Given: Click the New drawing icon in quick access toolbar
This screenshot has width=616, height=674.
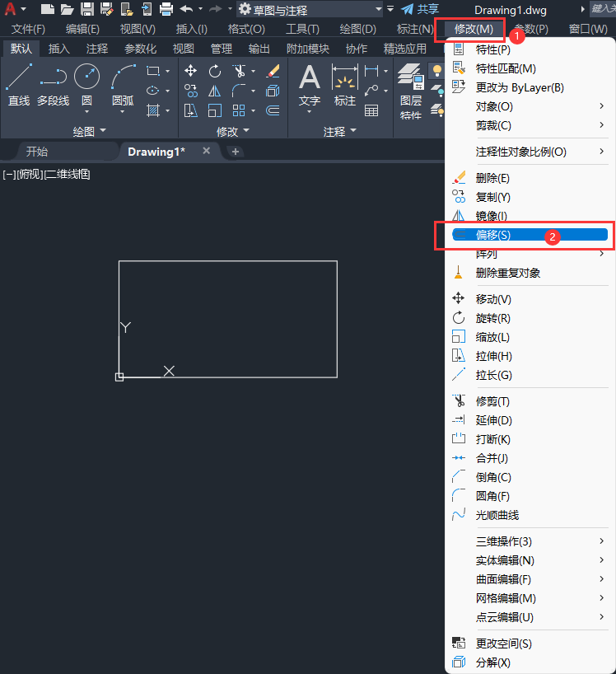Looking at the screenshot, I should (47, 8).
